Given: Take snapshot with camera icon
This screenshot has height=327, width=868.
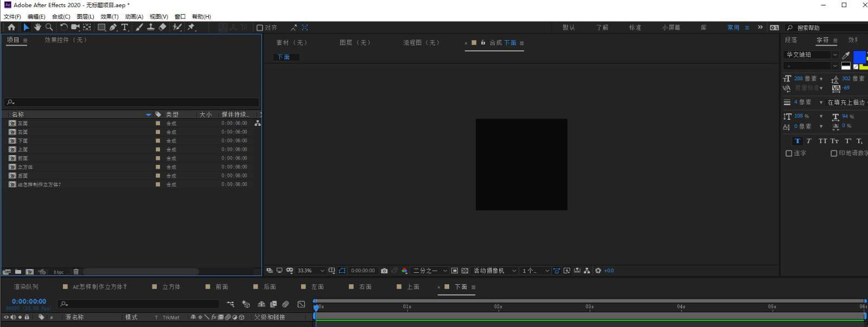Looking at the screenshot, I should tap(384, 271).
